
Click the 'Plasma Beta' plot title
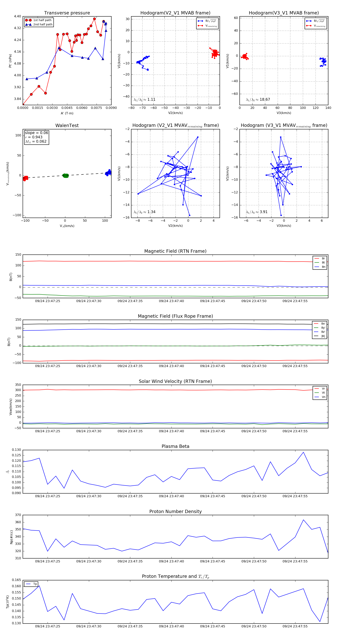click(175, 446)
